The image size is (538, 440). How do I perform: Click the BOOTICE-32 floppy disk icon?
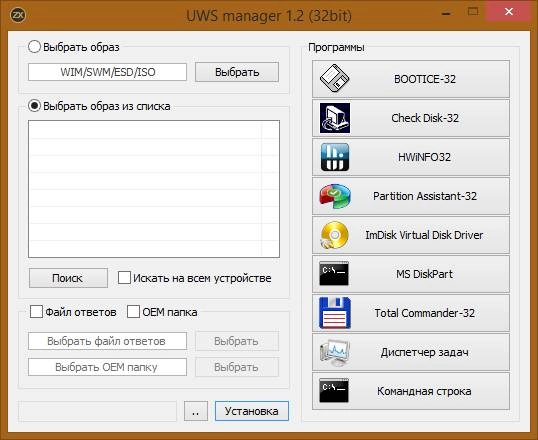[x=335, y=79]
